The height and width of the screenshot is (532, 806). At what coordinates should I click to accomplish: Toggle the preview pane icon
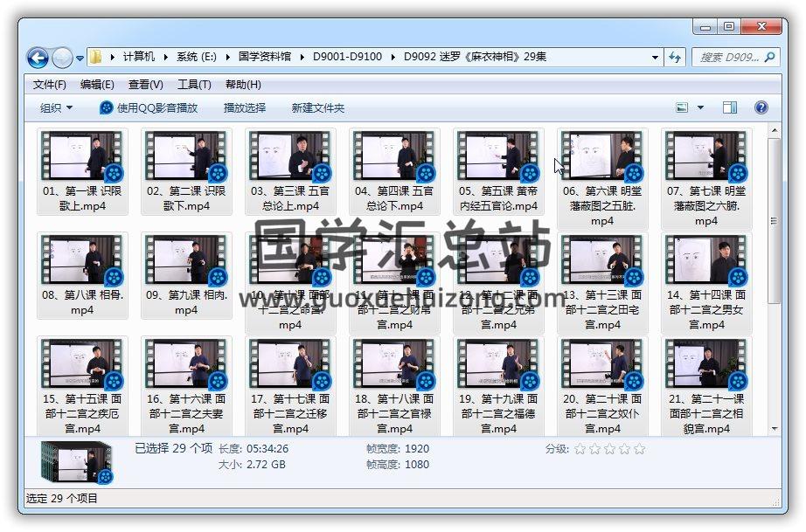pos(729,107)
